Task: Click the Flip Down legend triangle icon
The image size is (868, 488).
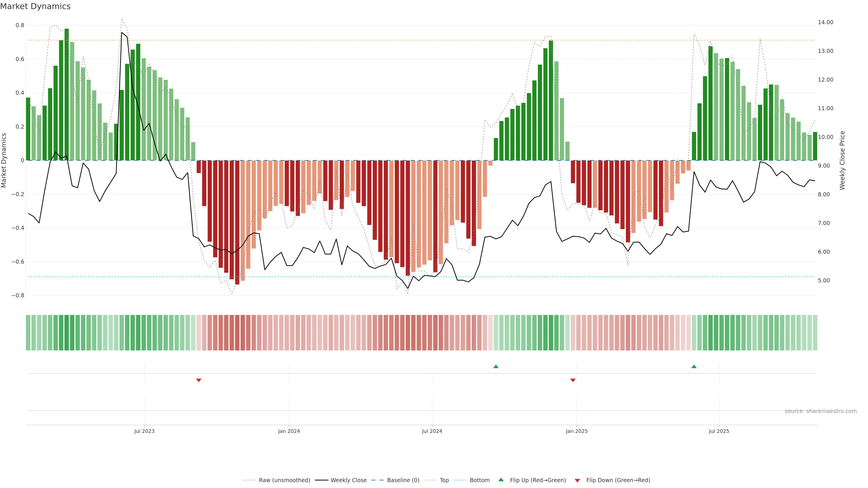Action: click(577, 480)
